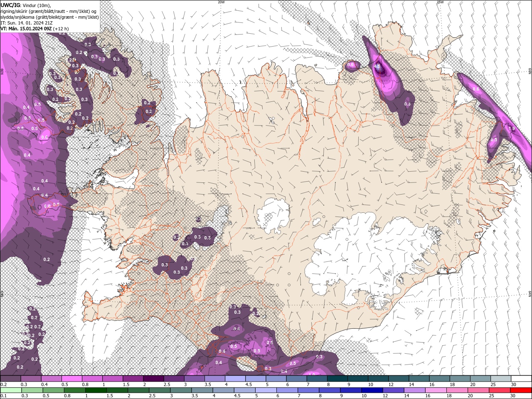
Task: Select the 'rigning/skúrir' legend description line
Action: click(x=49, y=11)
